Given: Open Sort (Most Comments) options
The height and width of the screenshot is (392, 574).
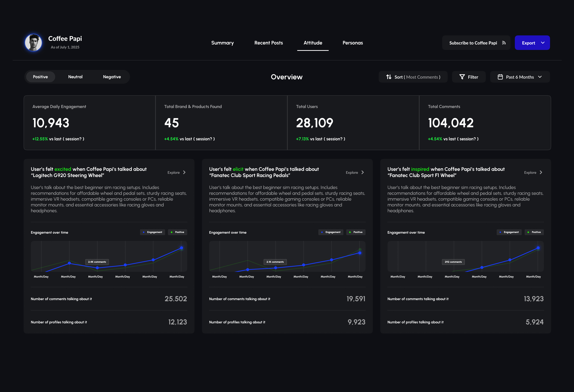Looking at the screenshot, I should (x=413, y=77).
